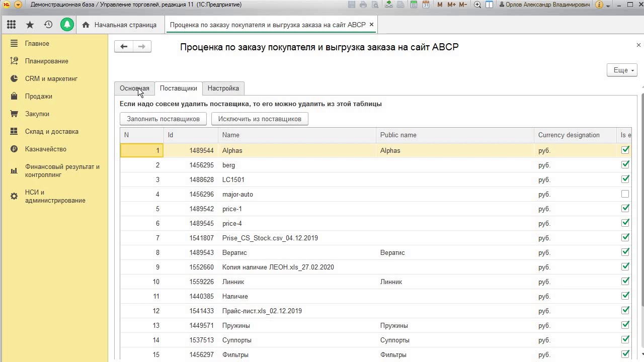Select the Public name cell Суппорты
Viewport: 644px width, 362px height.
coord(455,340)
